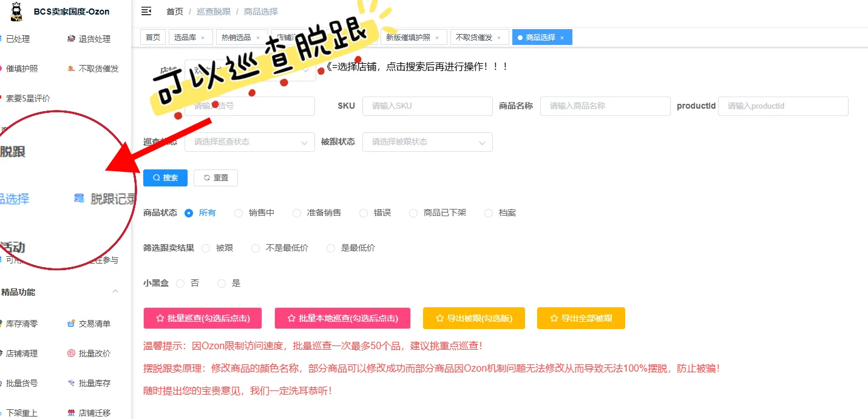The width and height of the screenshot is (868, 419).
Task: Focus the productId input field
Action: click(x=783, y=106)
